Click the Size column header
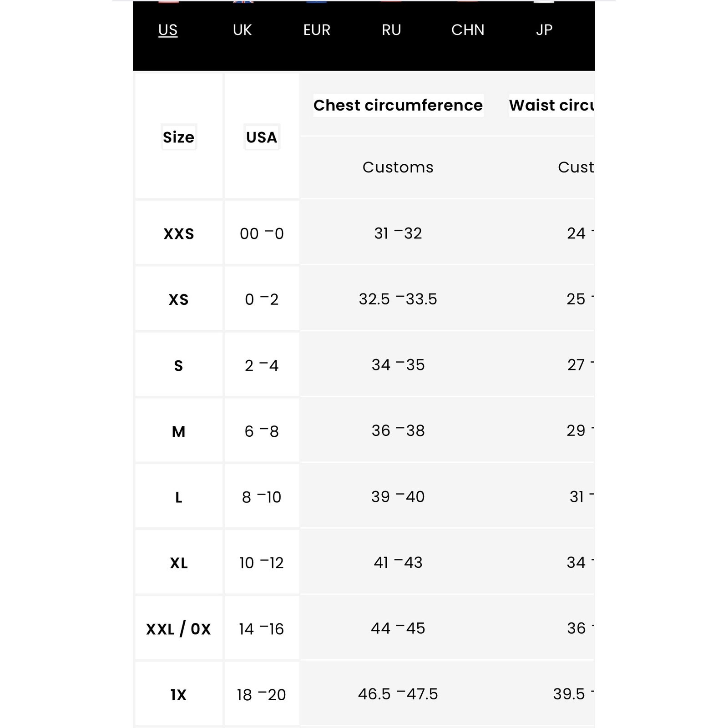The height and width of the screenshot is (728, 728). click(179, 137)
